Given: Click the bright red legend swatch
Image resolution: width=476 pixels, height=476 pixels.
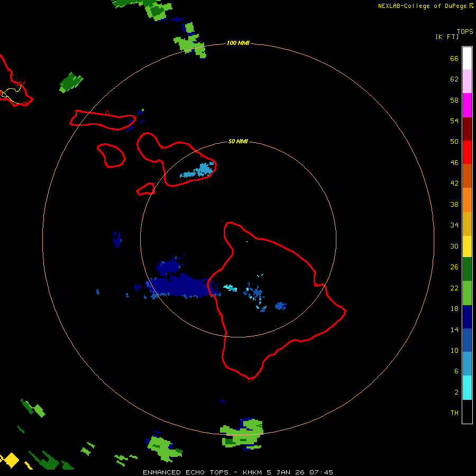Looking at the screenshot, I should click(x=467, y=152).
